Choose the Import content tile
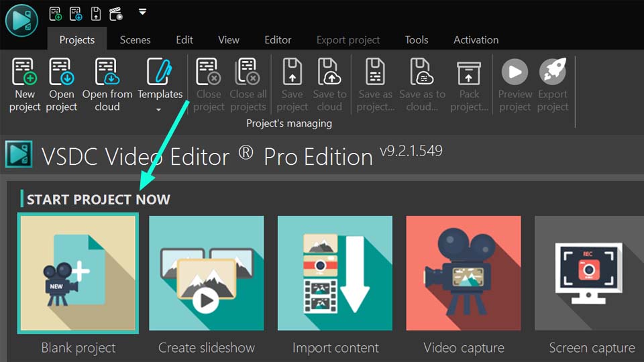 point(335,273)
